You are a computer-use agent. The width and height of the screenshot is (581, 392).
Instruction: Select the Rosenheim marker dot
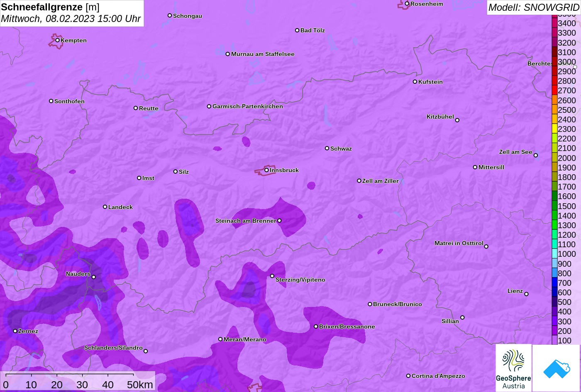click(407, 4)
